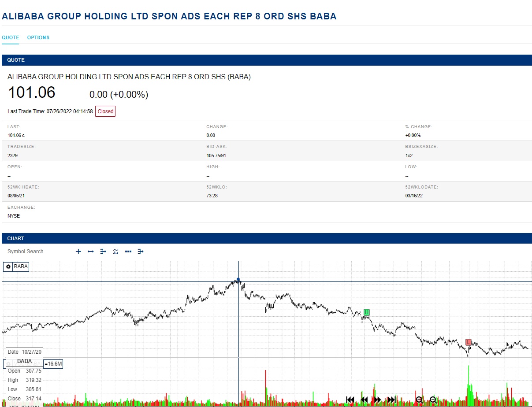532x407 pixels.
Task: Click the LAST value 101.06 c
Action: [x=16, y=135]
